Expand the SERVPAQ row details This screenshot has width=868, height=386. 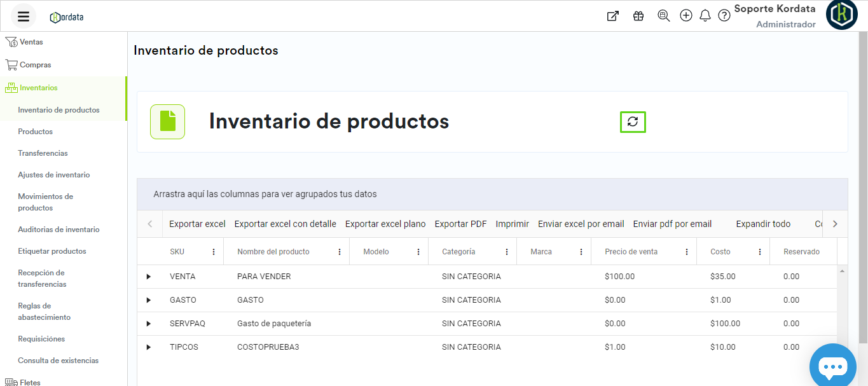coord(149,324)
